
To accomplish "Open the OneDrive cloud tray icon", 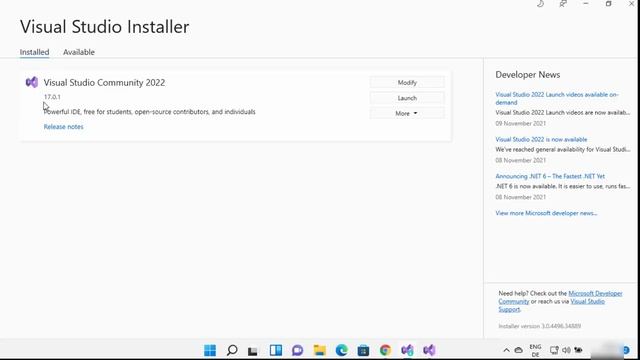I will coord(518,350).
